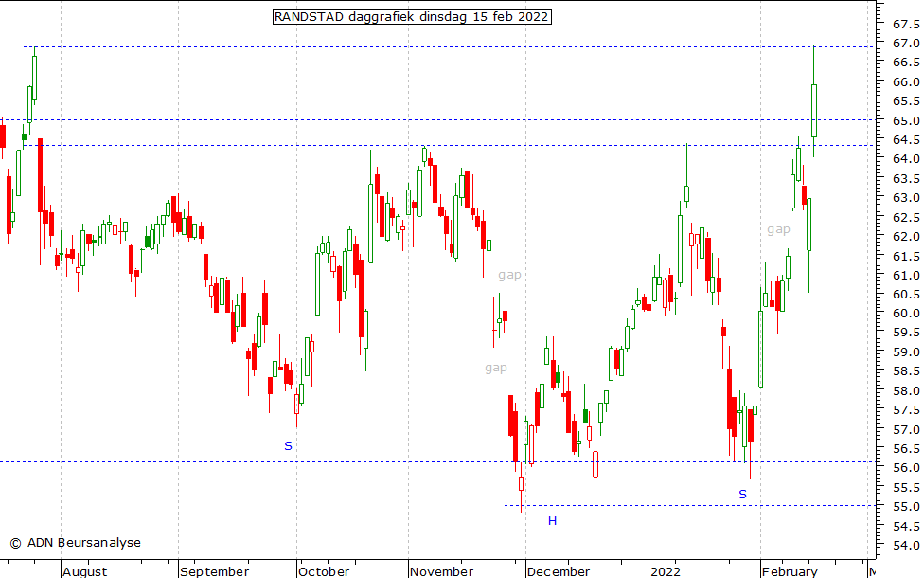Image resolution: width=924 pixels, height=578 pixels.
Task: Click the '2022' year label on the axis
Action: coord(666,571)
